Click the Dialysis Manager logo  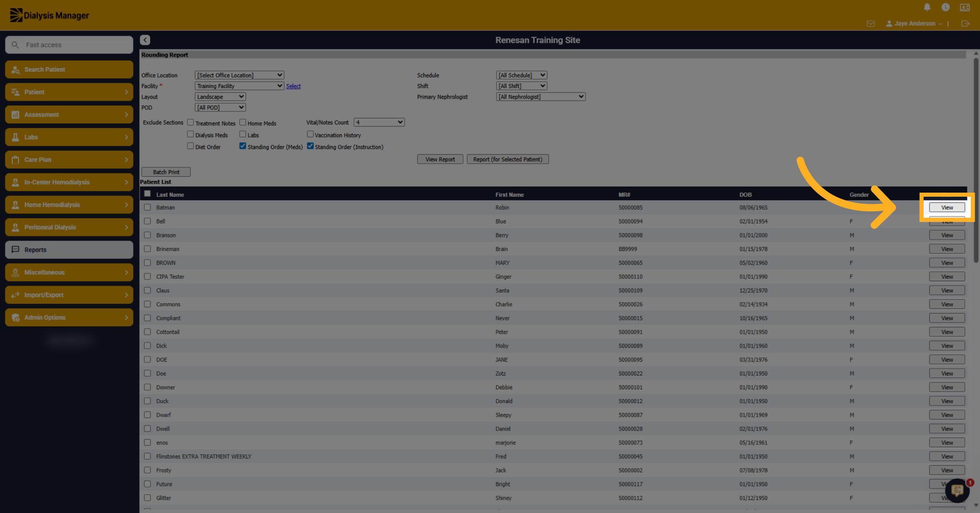49,16
